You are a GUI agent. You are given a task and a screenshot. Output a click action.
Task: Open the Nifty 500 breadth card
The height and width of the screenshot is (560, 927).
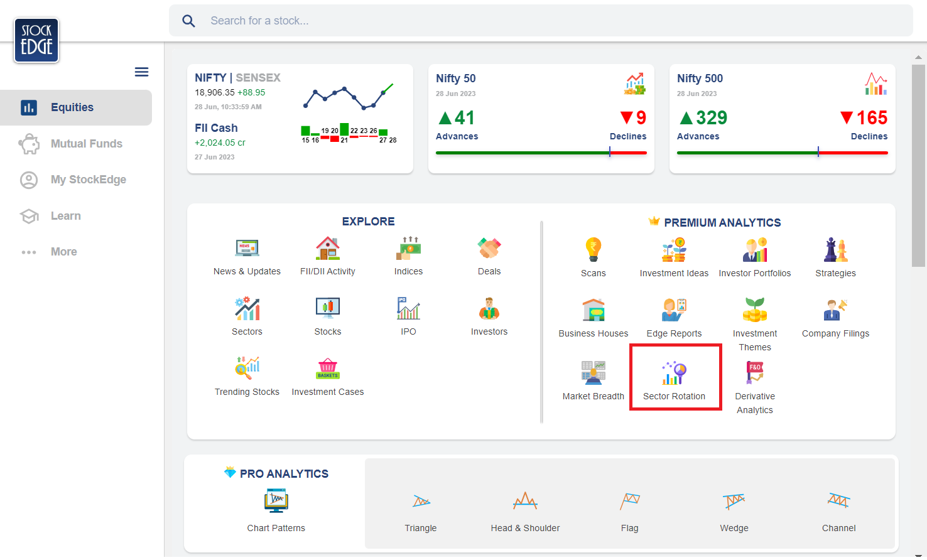pyautogui.click(x=783, y=119)
